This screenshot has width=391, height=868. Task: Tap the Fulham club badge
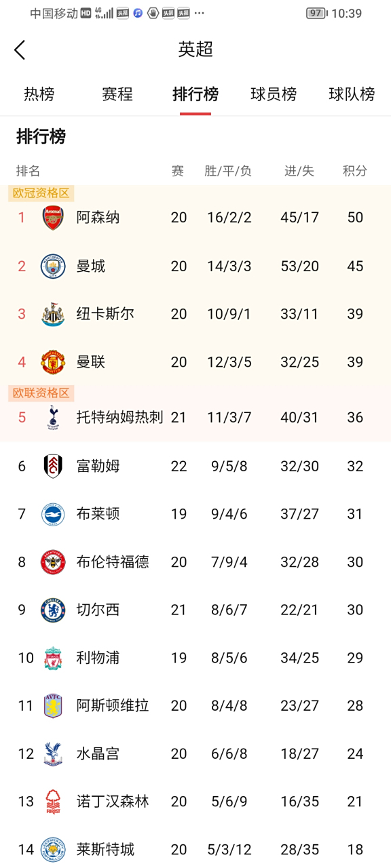coord(52,466)
